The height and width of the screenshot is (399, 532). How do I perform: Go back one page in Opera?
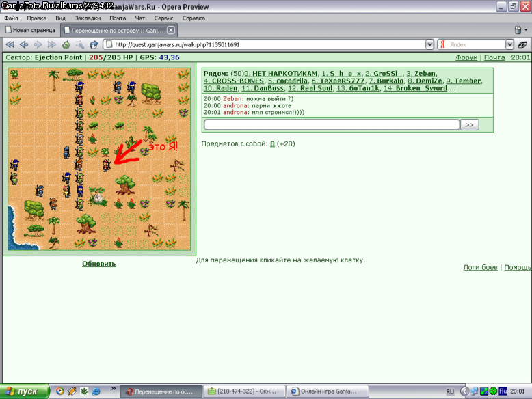[x=24, y=44]
